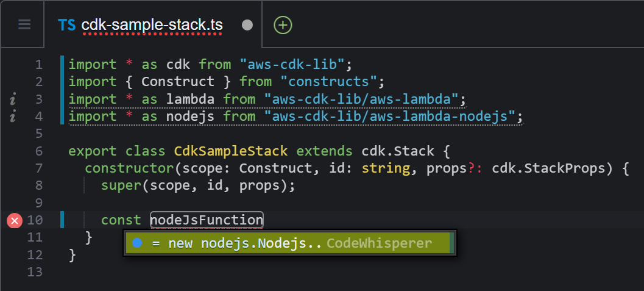Click the CodeWhisperer label in the suggestion

click(x=379, y=243)
